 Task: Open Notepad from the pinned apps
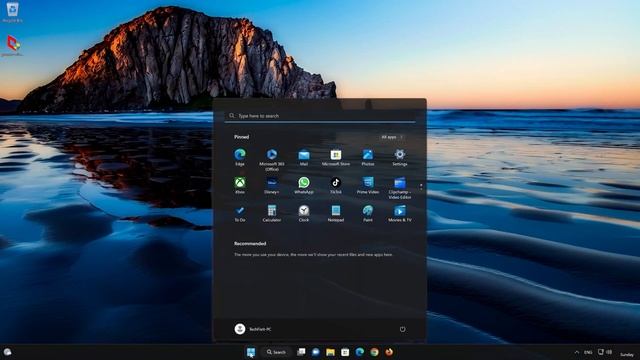coord(336,213)
